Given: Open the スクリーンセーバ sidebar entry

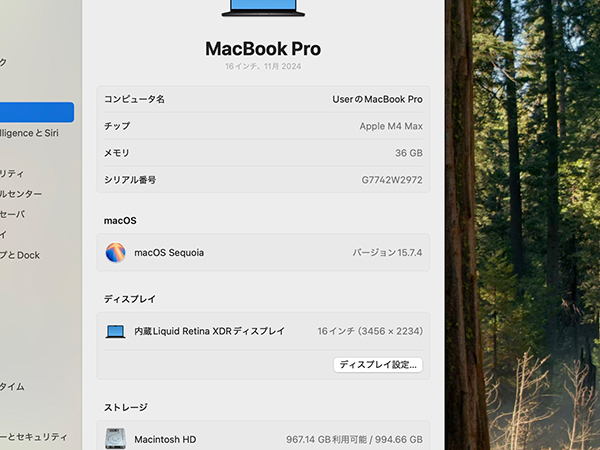Looking at the screenshot, I should pos(14,214).
